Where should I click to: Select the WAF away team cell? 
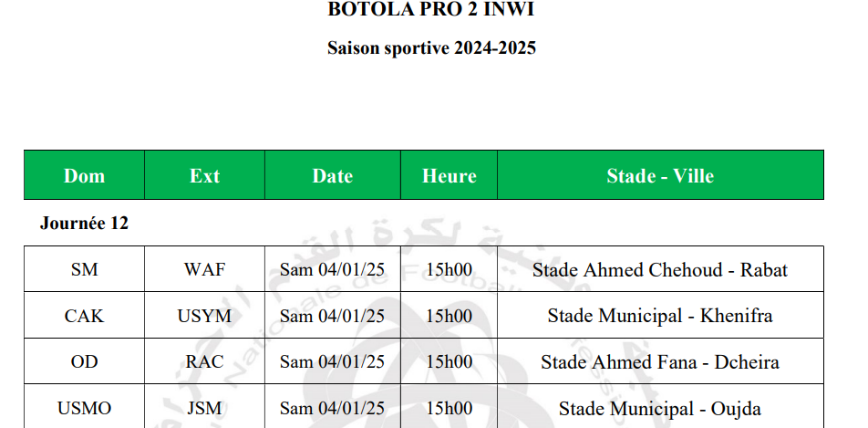(204, 270)
